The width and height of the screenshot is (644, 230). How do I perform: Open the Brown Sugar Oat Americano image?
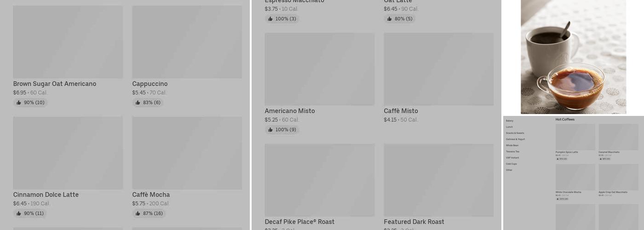click(x=68, y=42)
